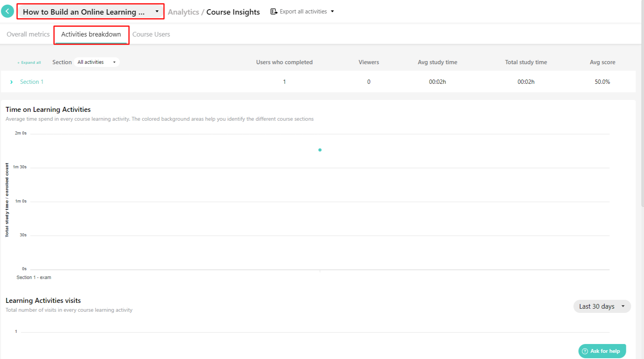Click the Expand all link
Screen dimensions: 644x359
[x=29, y=62]
